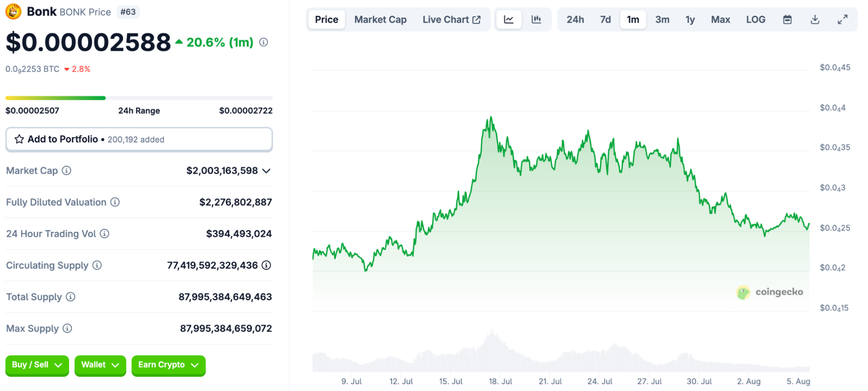This screenshot has width=868, height=391.
Task: Enable logarithmic scale with LOG
Action: pos(756,19)
